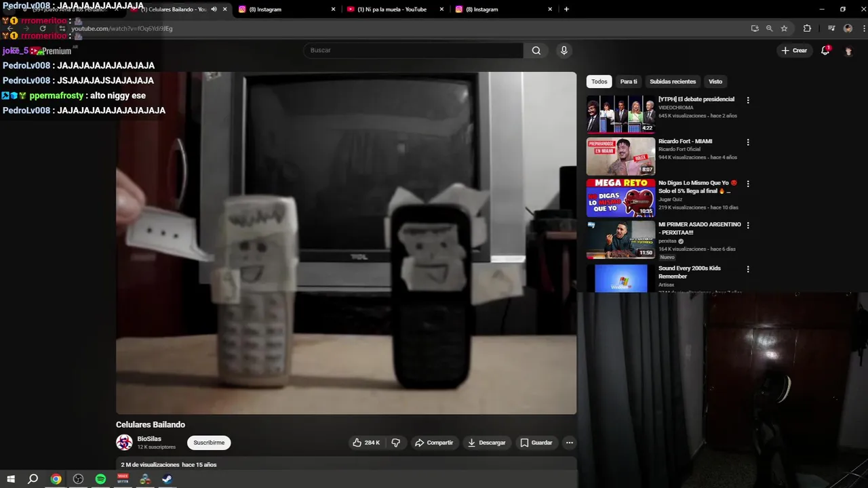Open options menu for El debate presidencial
The height and width of the screenshot is (488, 868).
(748, 100)
